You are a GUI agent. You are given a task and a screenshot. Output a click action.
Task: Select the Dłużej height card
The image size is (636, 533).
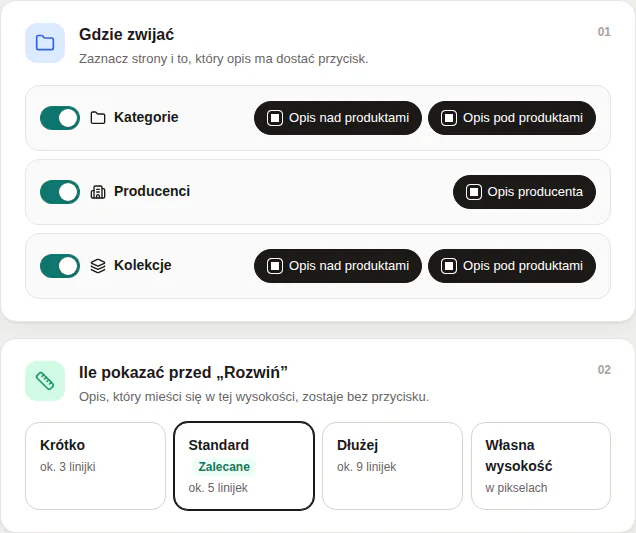coord(392,466)
